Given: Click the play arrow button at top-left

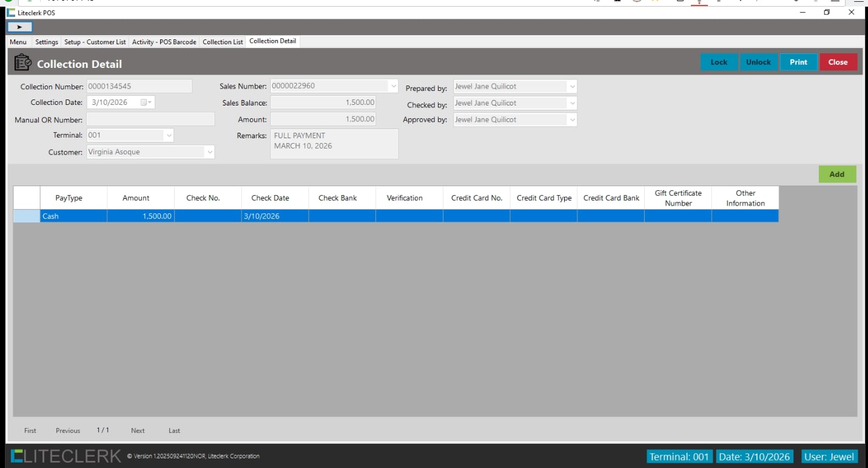Looking at the screenshot, I should [19, 27].
